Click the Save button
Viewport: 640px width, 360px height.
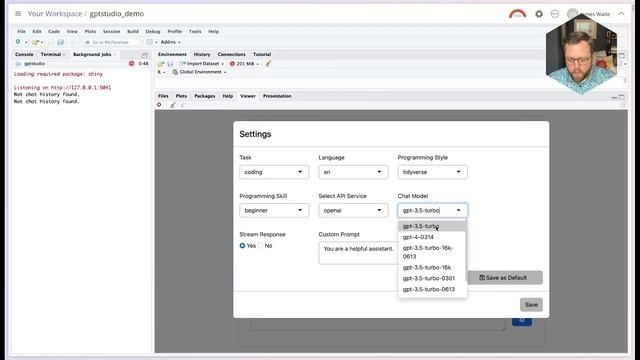(x=531, y=304)
